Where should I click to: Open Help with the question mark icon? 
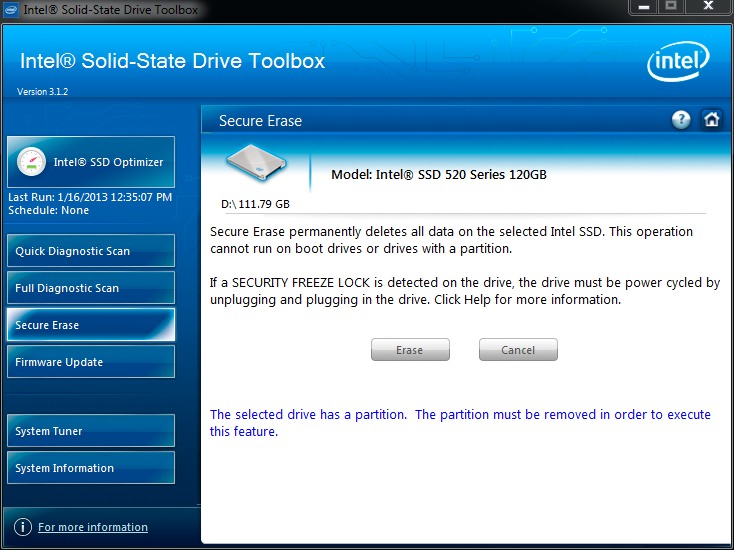pyautogui.click(x=681, y=120)
